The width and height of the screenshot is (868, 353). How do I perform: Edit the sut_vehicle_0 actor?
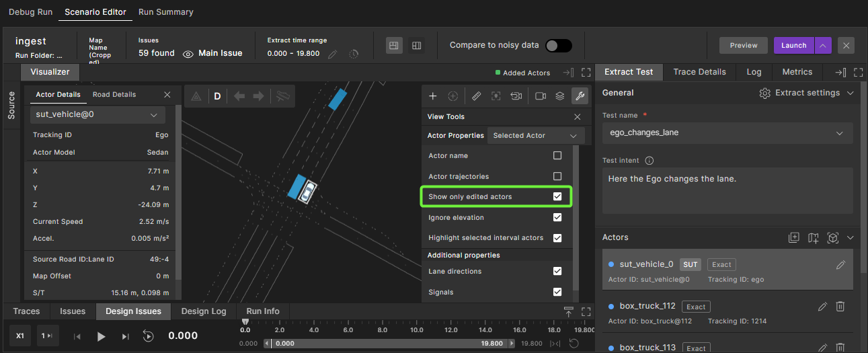(x=840, y=265)
